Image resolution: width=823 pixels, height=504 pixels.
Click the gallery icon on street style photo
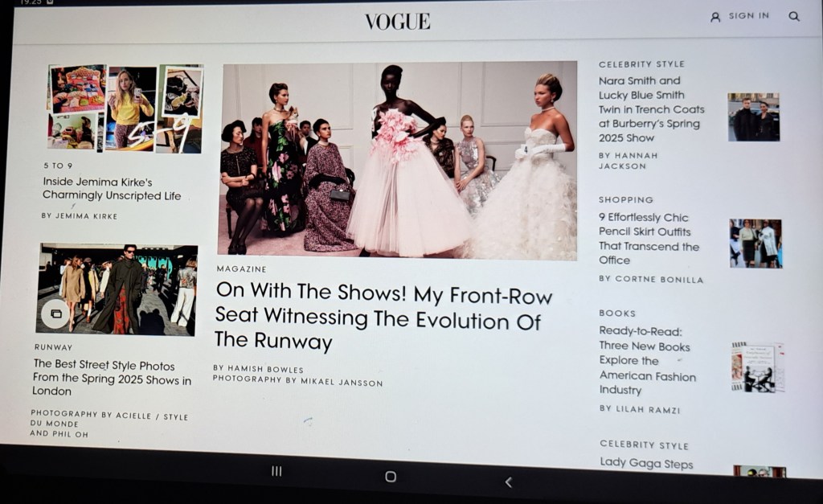[55, 313]
